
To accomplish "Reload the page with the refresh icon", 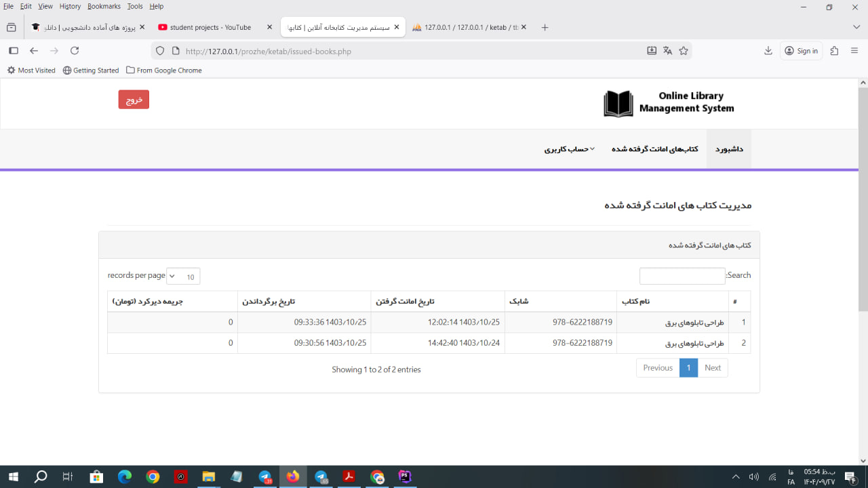I will [75, 51].
